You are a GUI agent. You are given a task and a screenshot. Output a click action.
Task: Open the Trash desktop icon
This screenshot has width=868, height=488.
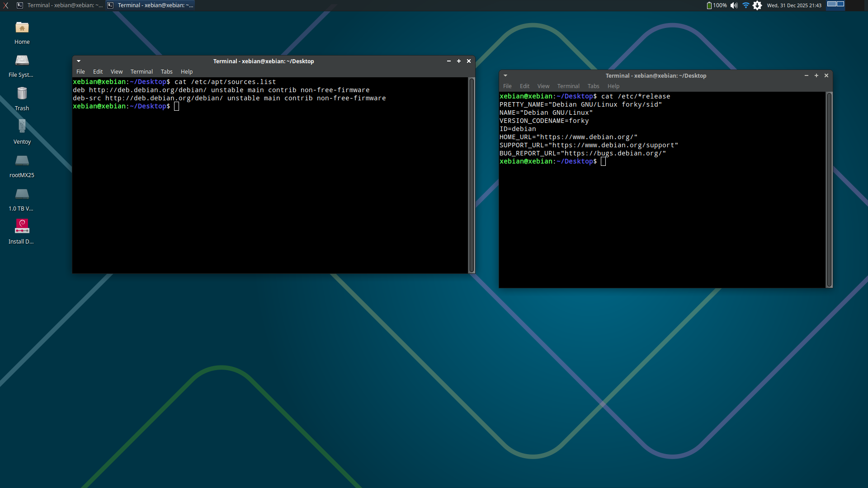click(x=22, y=94)
